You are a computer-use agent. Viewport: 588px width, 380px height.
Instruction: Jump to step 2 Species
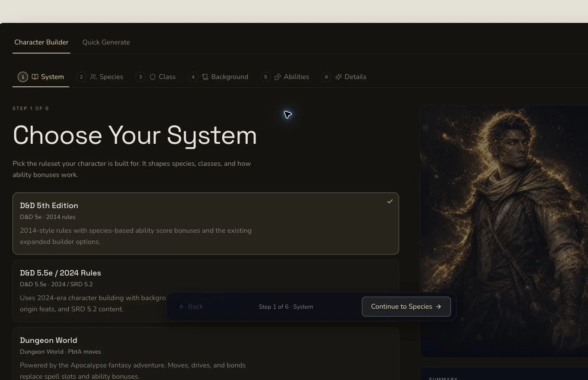pos(100,77)
